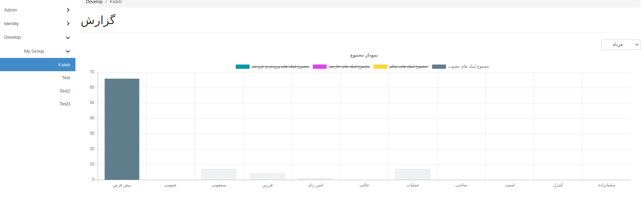Viewport: 644px width, 200px height.
Task: Click the faded فرزین bar
Action: [x=268, y=177]
